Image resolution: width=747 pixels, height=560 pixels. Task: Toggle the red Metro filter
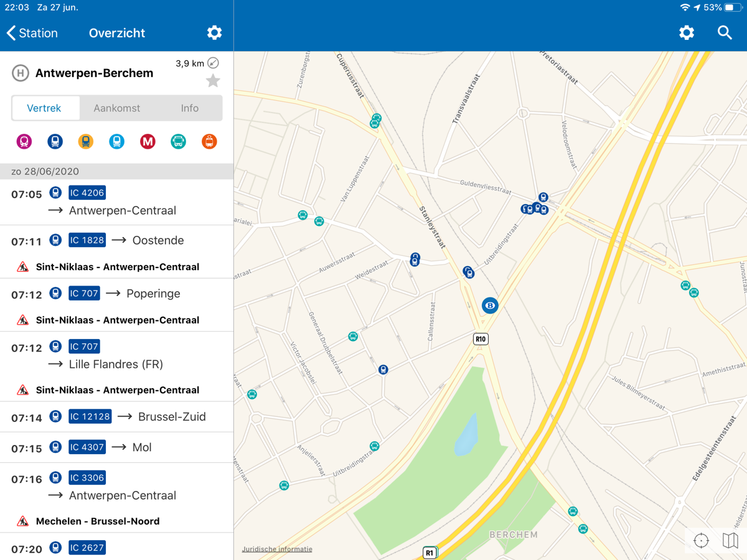click(148, 142)
